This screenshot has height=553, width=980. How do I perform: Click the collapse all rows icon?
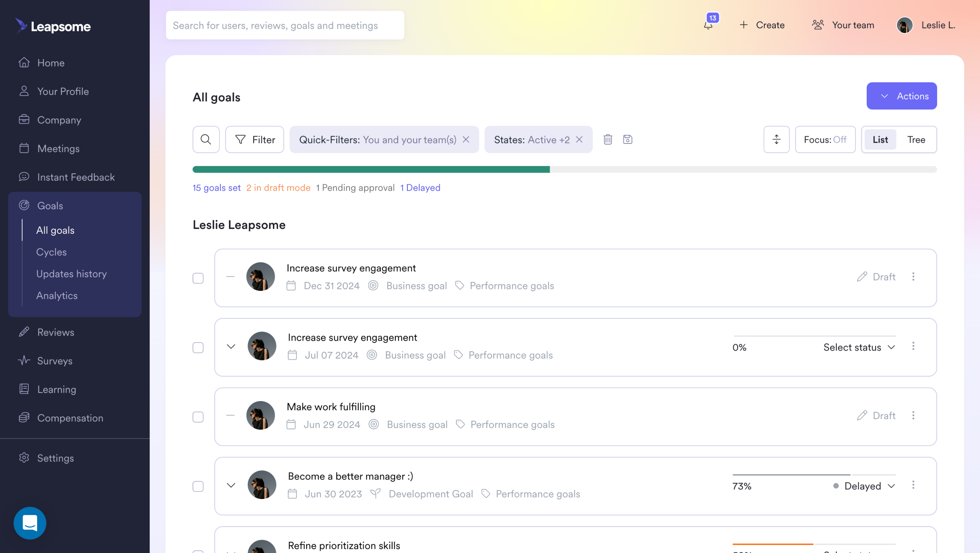(x=776, y=139)
